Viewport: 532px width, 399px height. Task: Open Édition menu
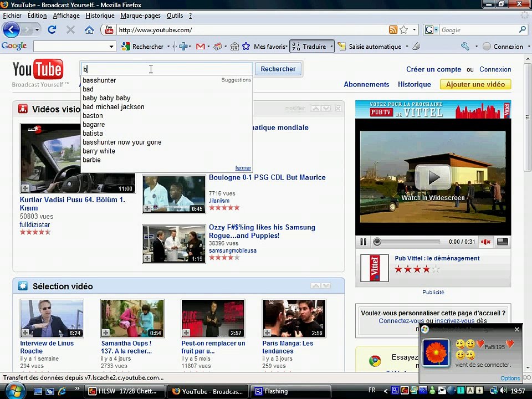pos(37,16)
